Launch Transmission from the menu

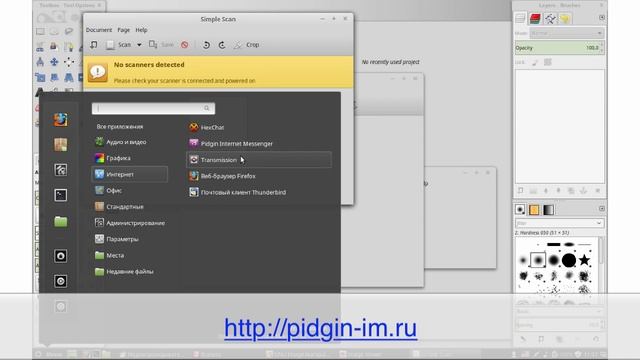tap(259, 160)
